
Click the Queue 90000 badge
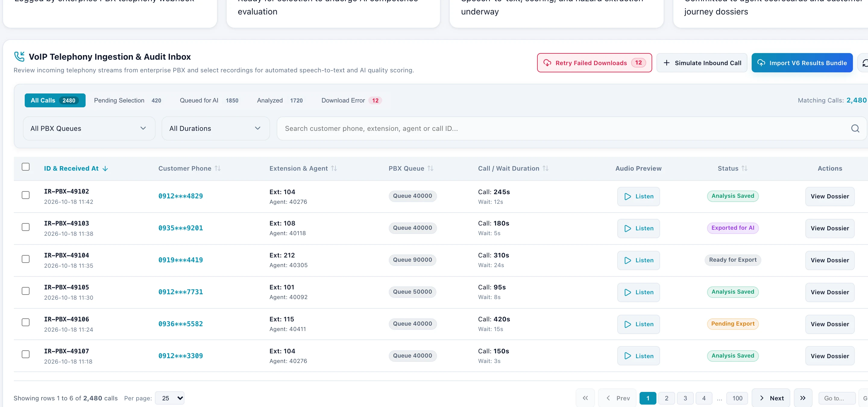pyautogui.click(x=412, y=260)
